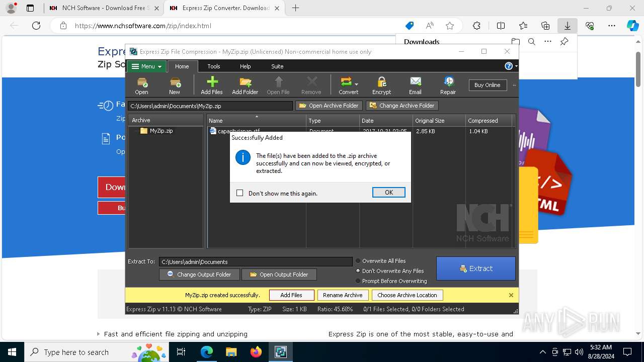Open downloads folder icon in Downloads panel

click(516, 42)
